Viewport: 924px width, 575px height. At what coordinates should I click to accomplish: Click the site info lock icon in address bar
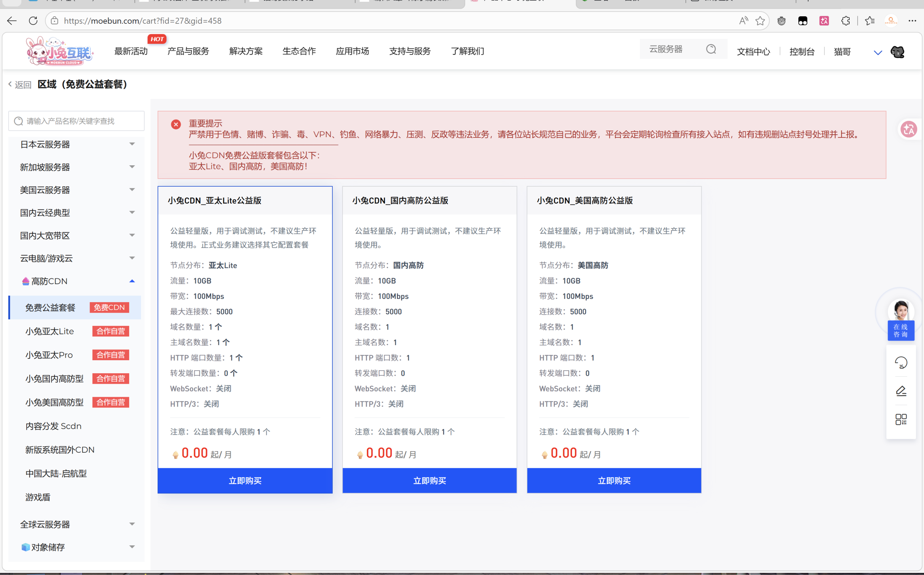tap(55, 21)
